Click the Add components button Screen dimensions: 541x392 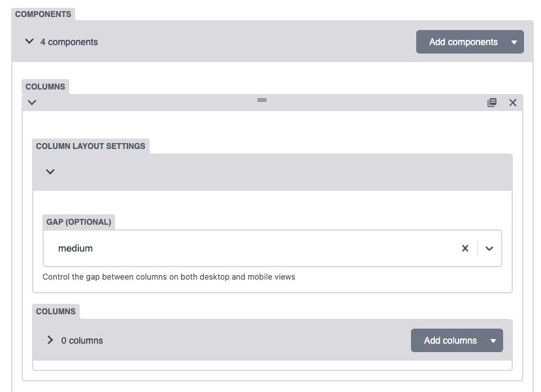(x=463, y=42)
